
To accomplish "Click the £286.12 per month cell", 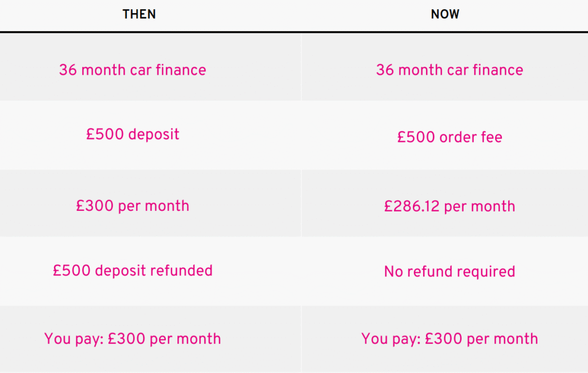I will [450, 206].
